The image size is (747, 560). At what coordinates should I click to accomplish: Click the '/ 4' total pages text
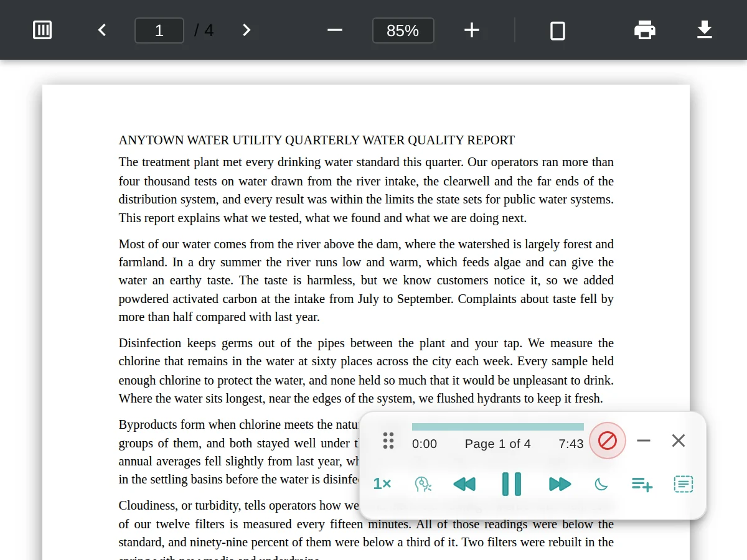pyautogui.click(x=204, y=30)
